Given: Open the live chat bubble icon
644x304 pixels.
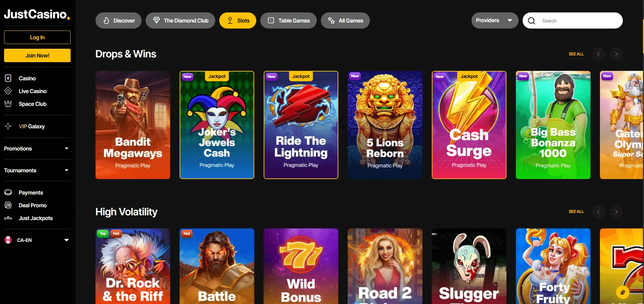Looking at the screenshot, I should tap(622, 292).
